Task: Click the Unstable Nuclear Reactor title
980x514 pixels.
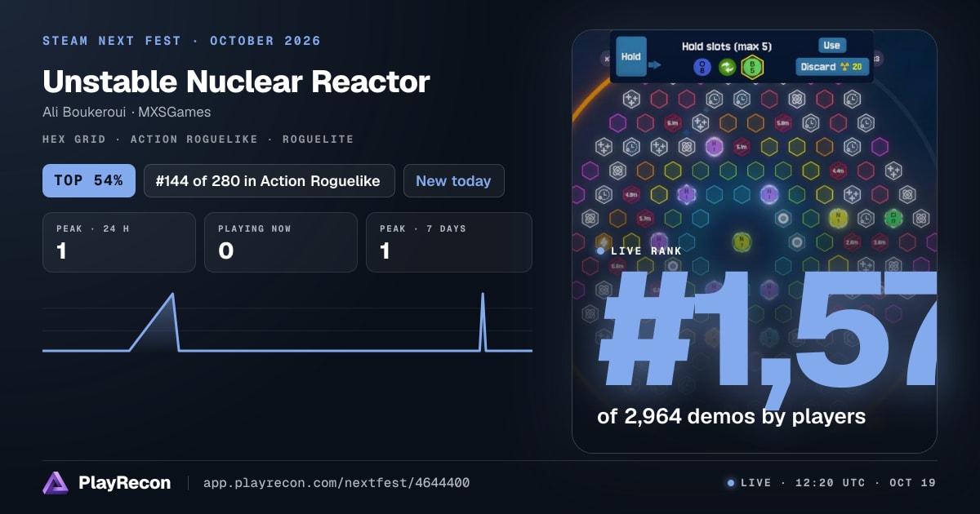Action: click(x=236, y=82)
